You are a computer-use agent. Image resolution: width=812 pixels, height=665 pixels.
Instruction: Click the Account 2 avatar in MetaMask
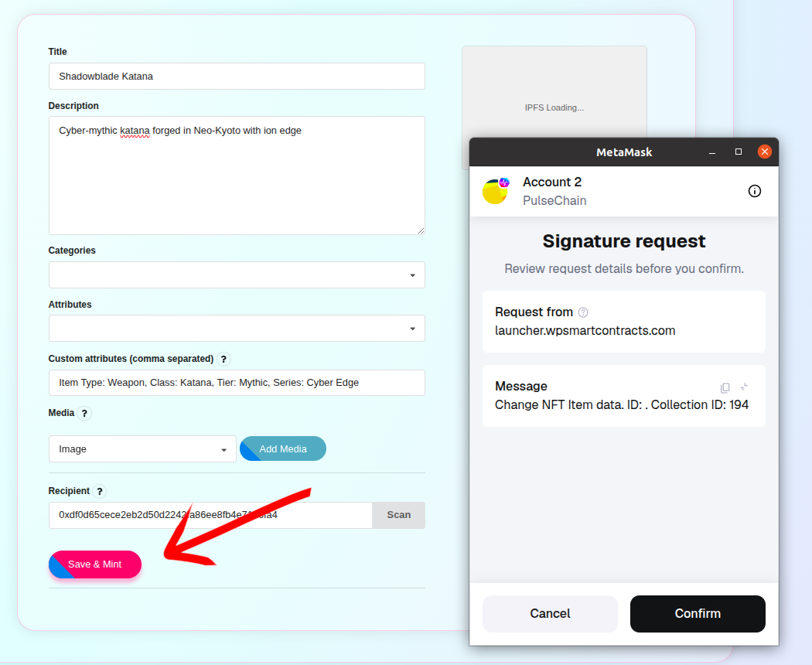[x=495, y=191]
